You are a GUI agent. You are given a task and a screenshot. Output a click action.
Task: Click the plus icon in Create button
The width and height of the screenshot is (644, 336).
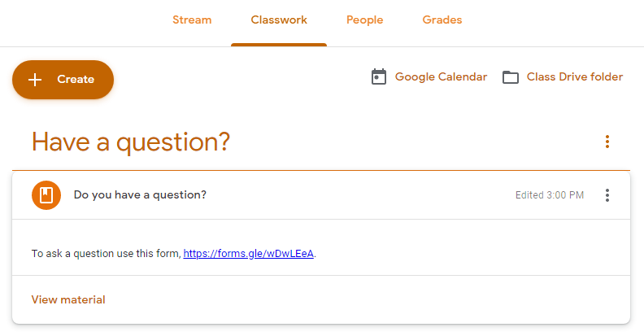(x=35, y=80)
